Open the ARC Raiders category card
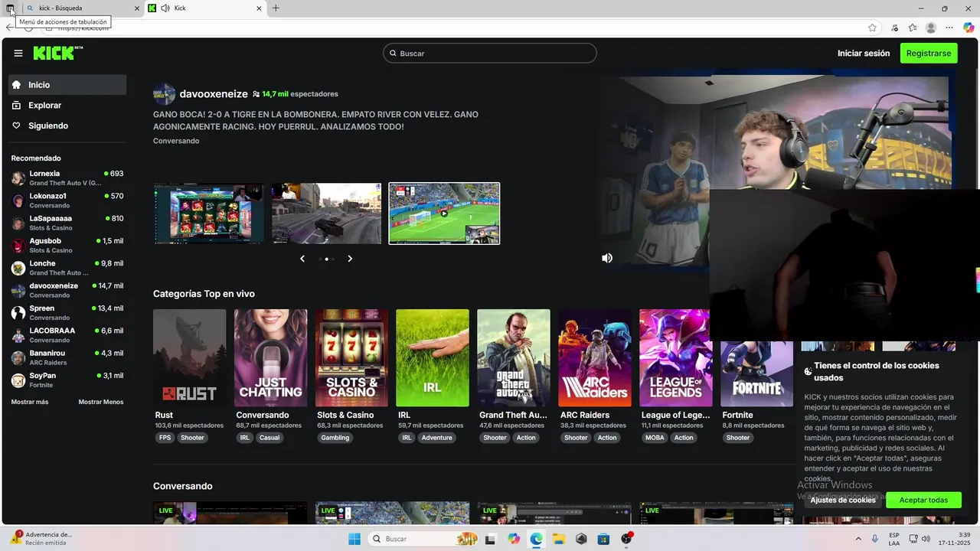 tap(595, 357)
